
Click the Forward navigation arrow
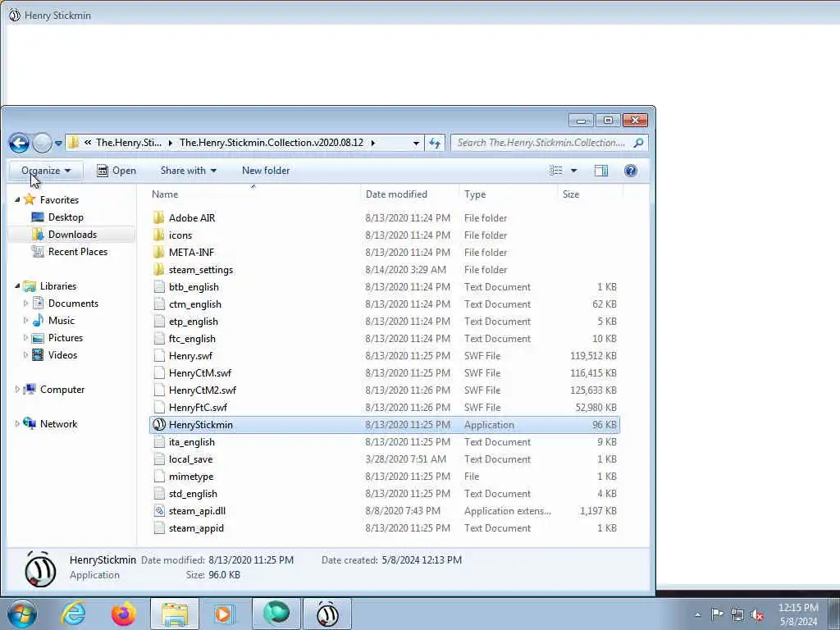(x=42, y=143)
